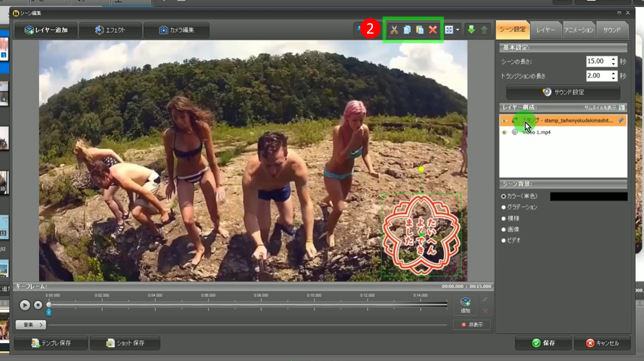Switch to the アニメーション tab
The height and width of the screenshot is (361, 644).
(x=579, y=30)
